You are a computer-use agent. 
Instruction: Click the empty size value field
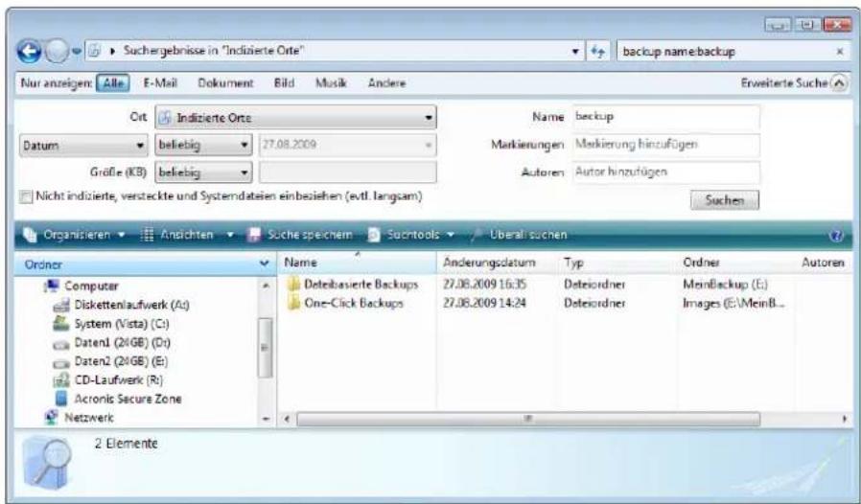(x=347, y=172)
